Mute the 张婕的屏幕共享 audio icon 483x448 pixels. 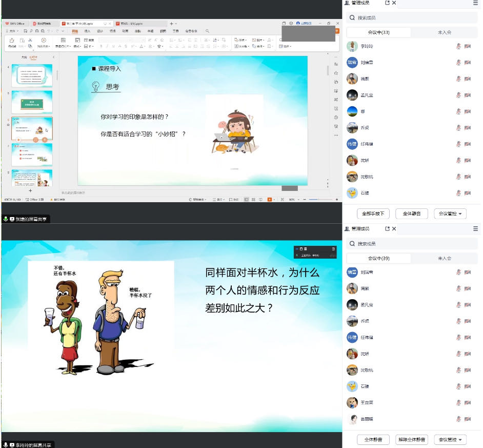pos(5,218)
